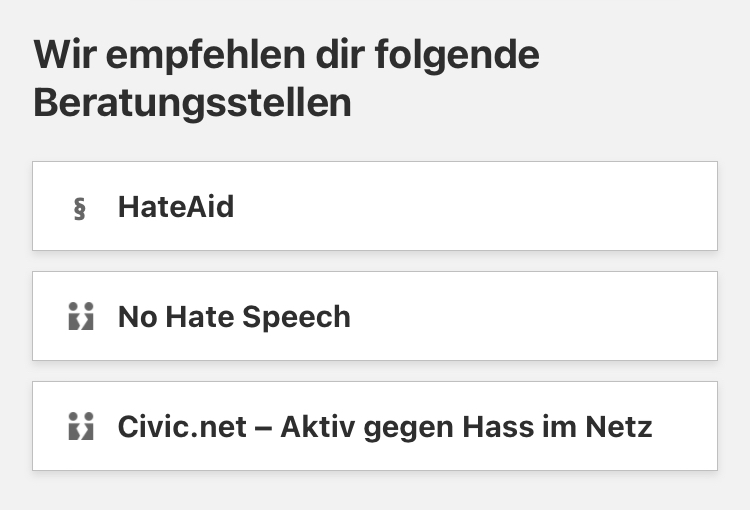Tap the counseling icon in the third card
The image size is (750, 510).
click(x=80, y=427)
